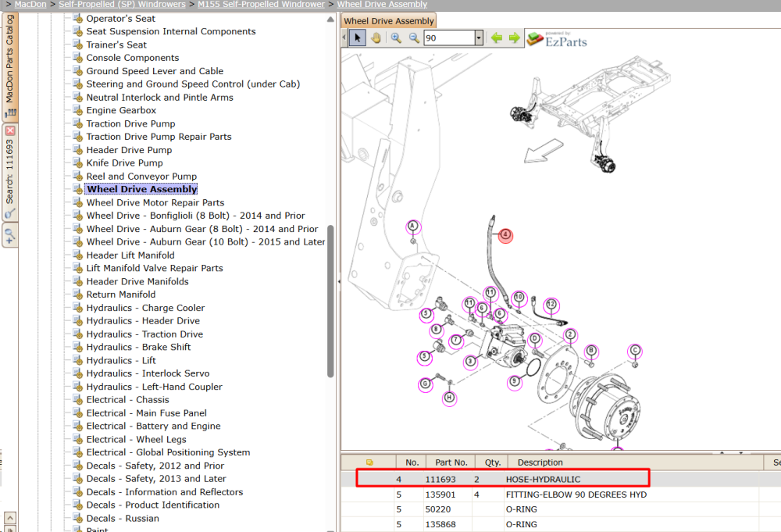Image resolution: width=781 pixels, height=532 pixels.
Task: Select Hydraulics - Brake Shift in tree
Action: pyautogui.click(x=138, y=347)
